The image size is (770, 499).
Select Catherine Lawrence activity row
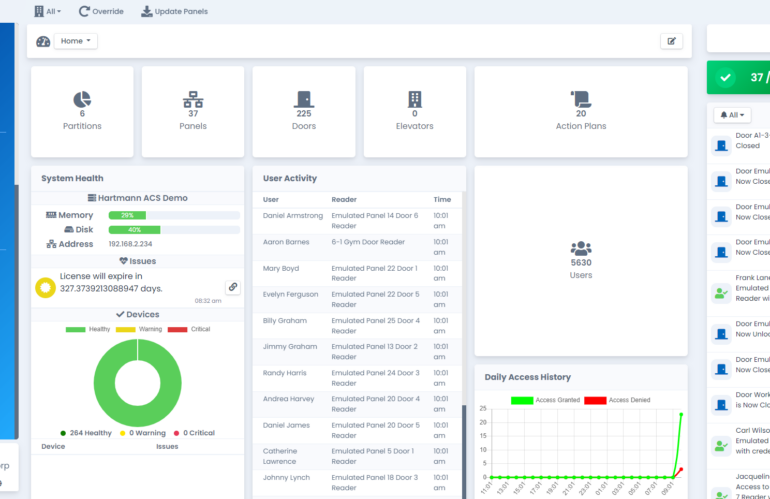click(357, 456)
